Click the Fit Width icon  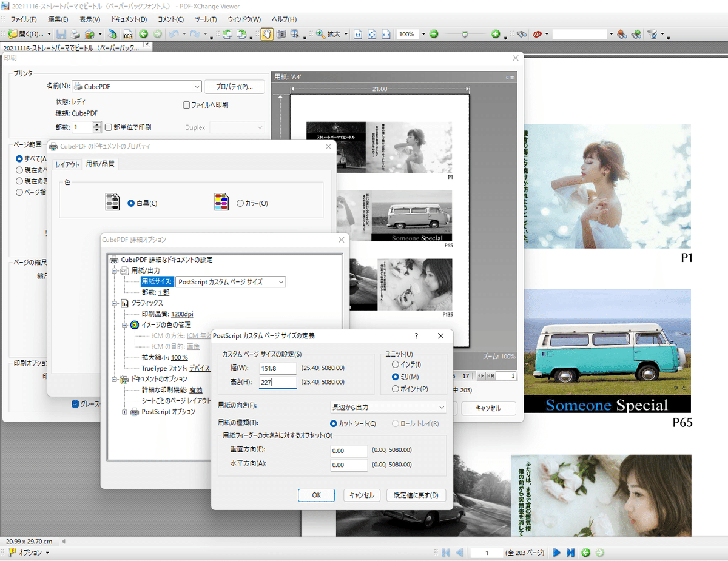coord(386,34)
